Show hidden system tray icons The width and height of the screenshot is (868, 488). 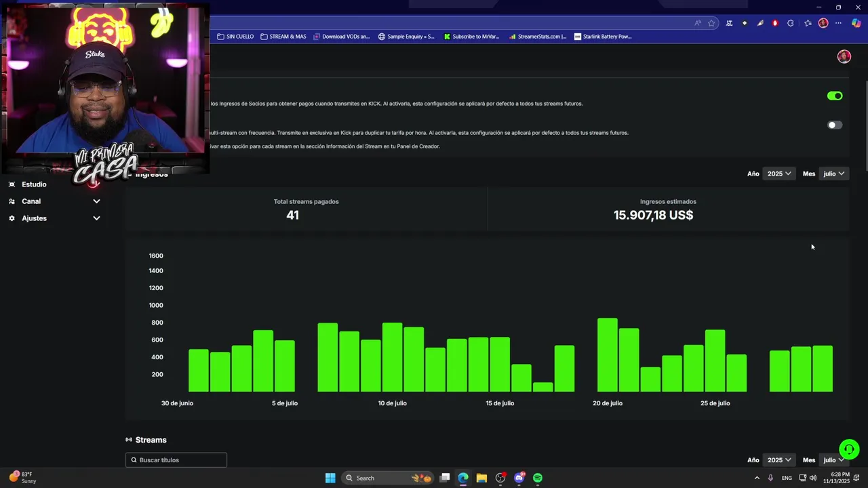click(757, 478)
